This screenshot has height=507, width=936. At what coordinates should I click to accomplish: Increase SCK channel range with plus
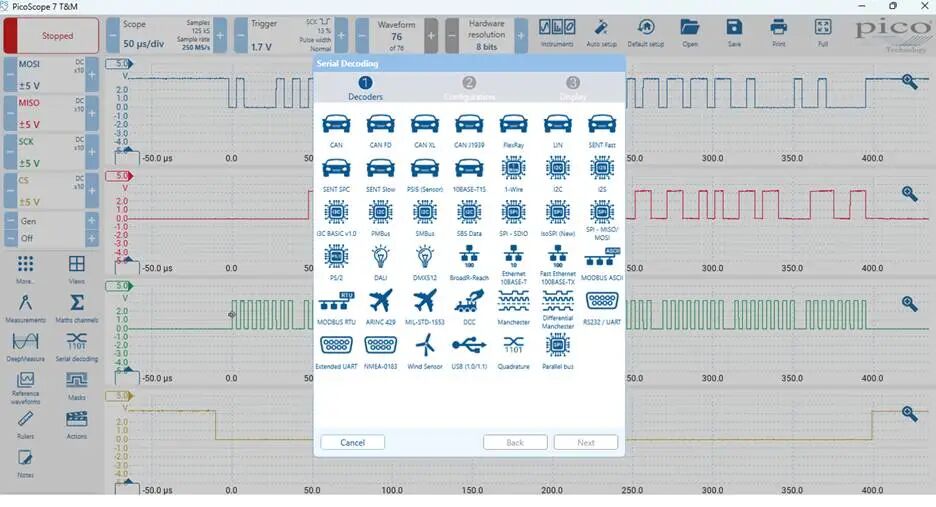tap(92, 152)
